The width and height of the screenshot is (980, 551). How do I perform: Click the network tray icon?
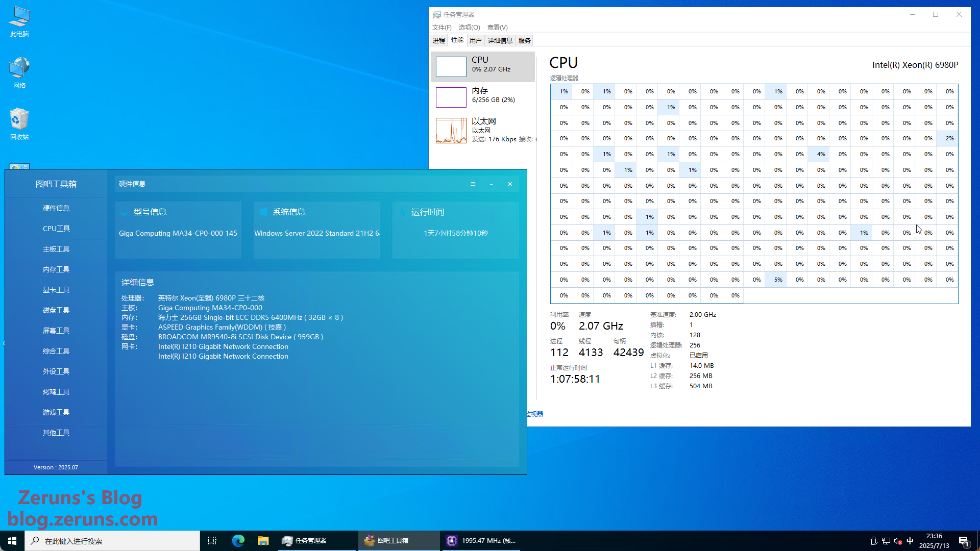coord(886,541)
